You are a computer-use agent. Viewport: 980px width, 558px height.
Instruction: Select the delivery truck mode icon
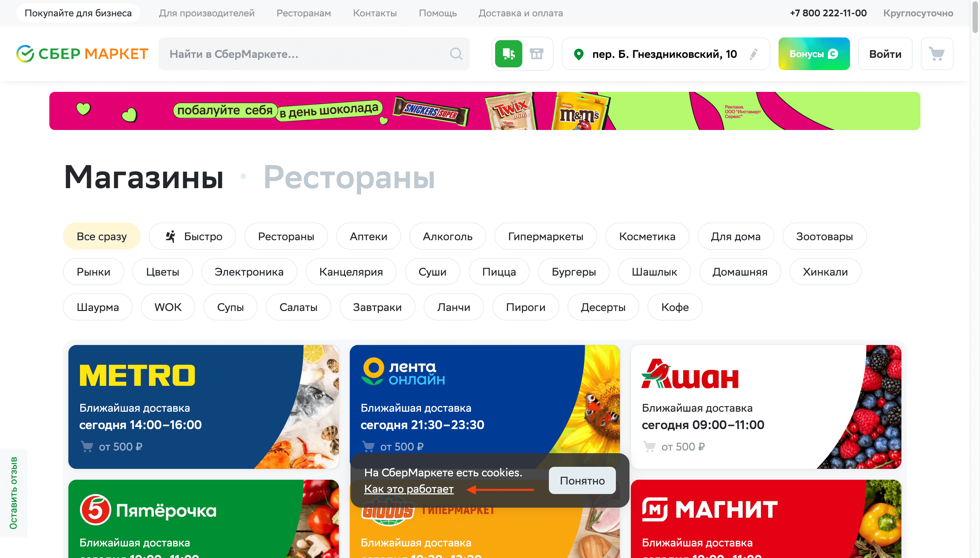[508, 54]
